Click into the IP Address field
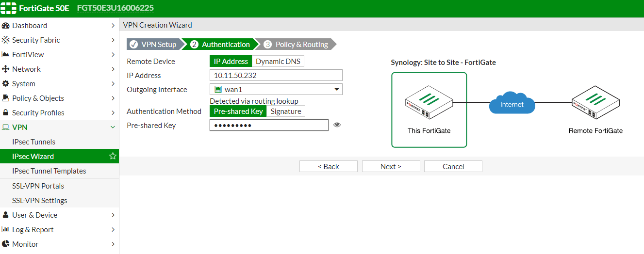 point(276,75)
